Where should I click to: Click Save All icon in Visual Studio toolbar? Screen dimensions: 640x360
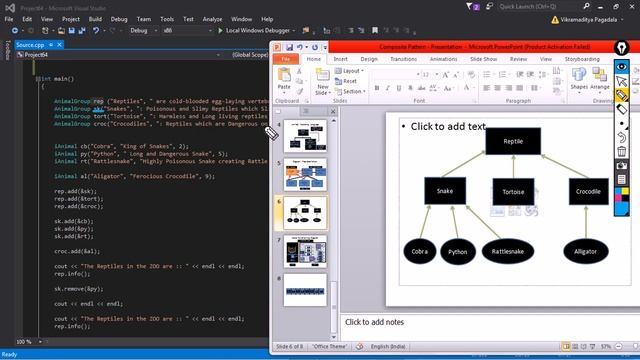[82, 31]
